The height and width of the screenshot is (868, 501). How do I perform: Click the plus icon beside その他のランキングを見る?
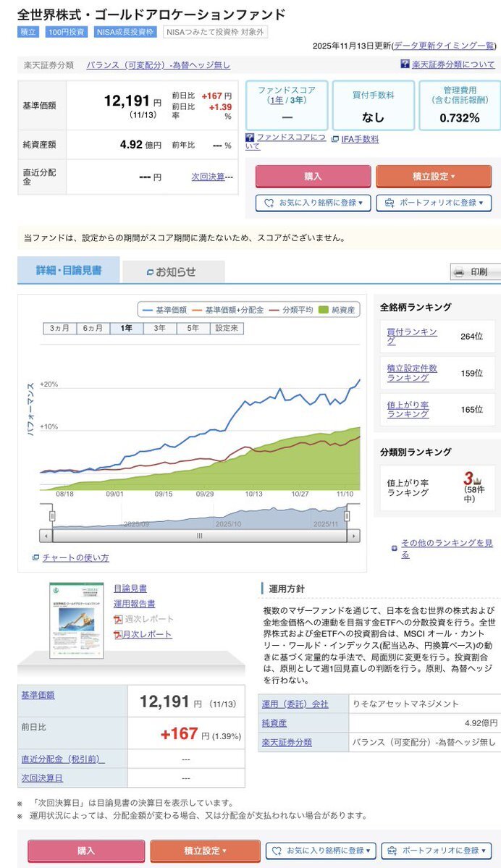click(394, 549)
